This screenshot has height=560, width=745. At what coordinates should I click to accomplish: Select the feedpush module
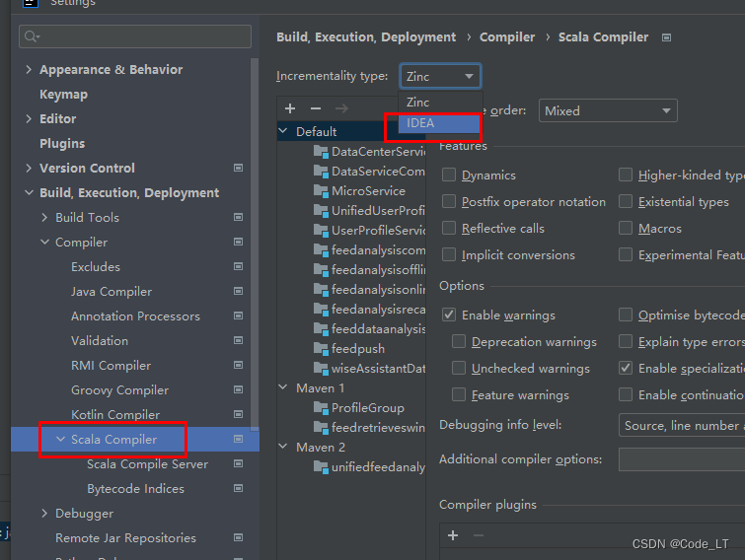(x=349, y=349)
